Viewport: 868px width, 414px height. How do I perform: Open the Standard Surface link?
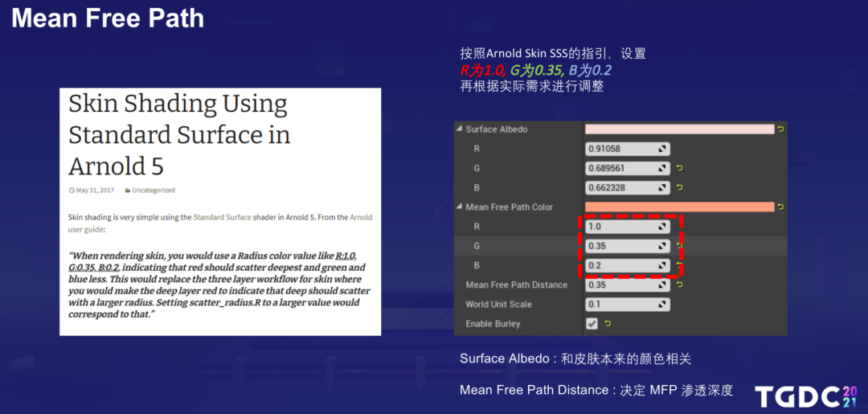(x=222, y=218)
